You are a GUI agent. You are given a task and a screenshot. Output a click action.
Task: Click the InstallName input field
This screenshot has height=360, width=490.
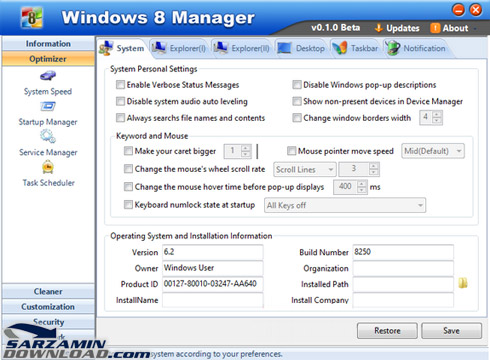click(x=213, y=300)
